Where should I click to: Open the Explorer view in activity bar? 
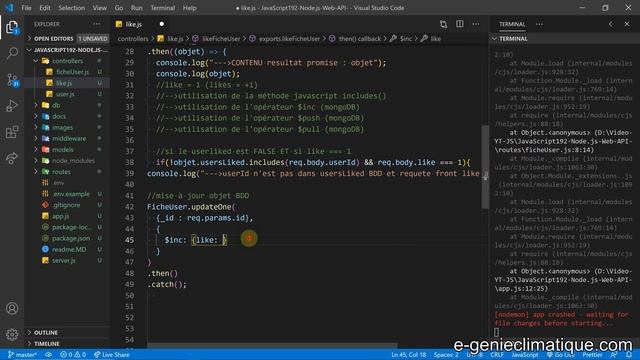[x=12, y=28]
